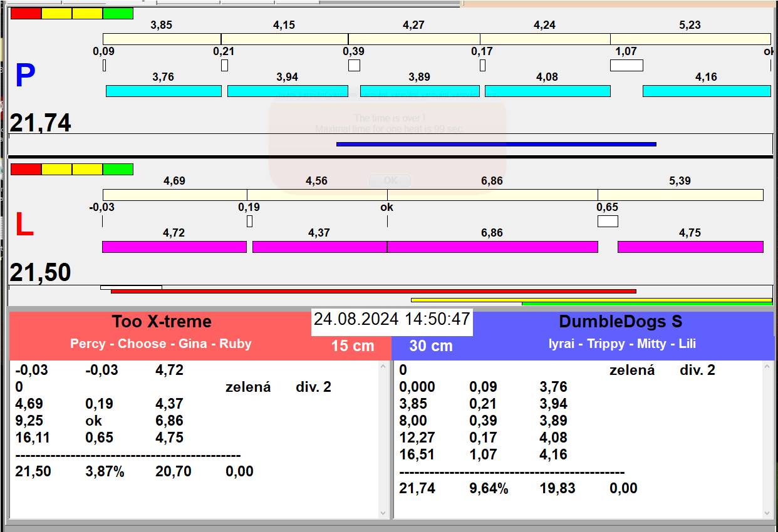
Task: Select the 9,25 ok 6,86 row in Too X-treme list
Action: pos(194,421)
